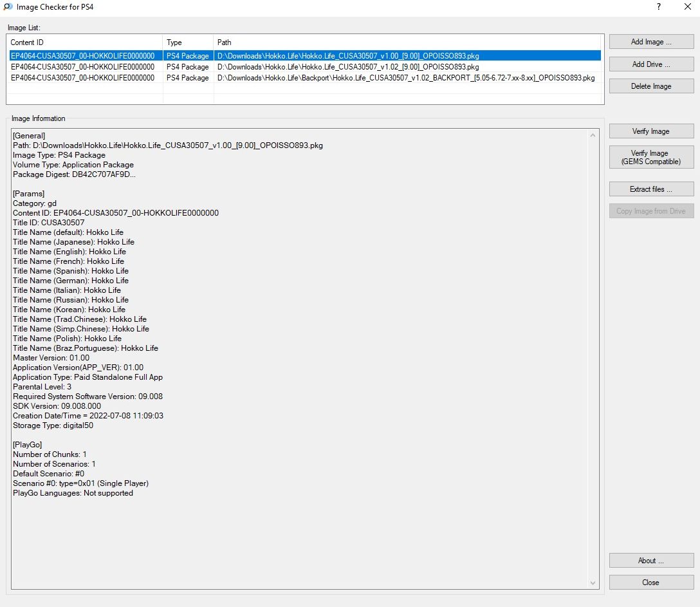
Task: Close the window with the X
Action: tap(688, 6)
